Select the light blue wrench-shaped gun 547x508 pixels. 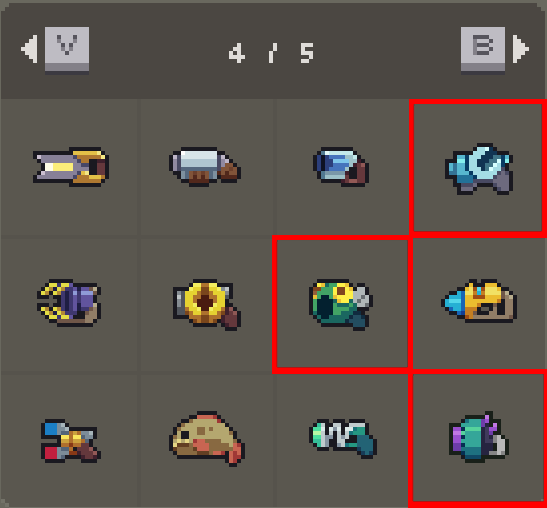coord(479,169)
